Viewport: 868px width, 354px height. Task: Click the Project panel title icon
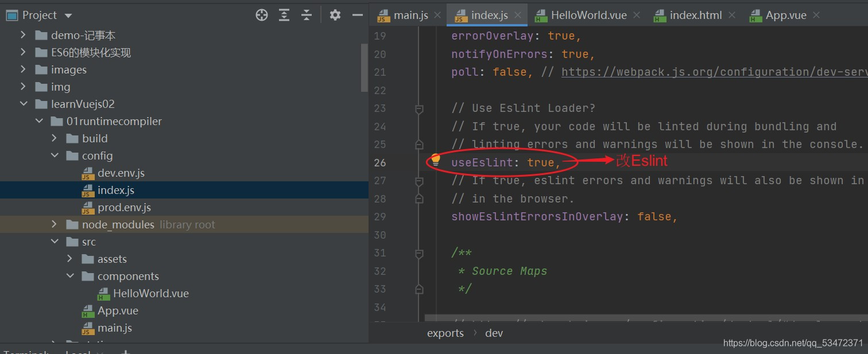(11, 15)
